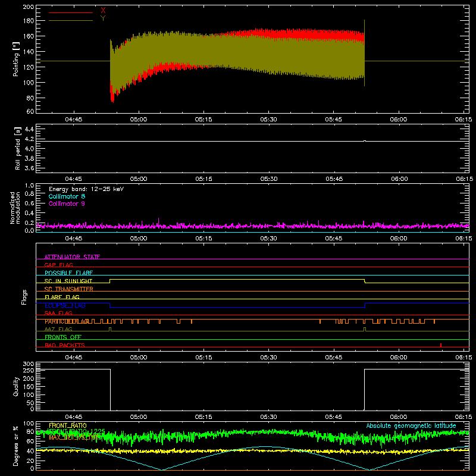Image resolution: width=476 pixels, height=476 pixels.
Task: Click the '05:30' time label under Roll period plot
Action: pyautogui.click(x=269, y=179)
